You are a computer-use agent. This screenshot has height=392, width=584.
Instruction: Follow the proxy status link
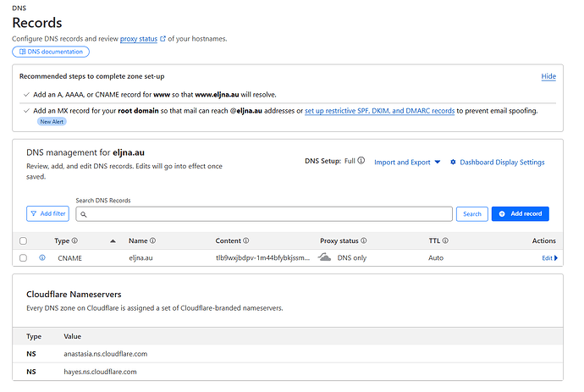click(x=139, y=39)
